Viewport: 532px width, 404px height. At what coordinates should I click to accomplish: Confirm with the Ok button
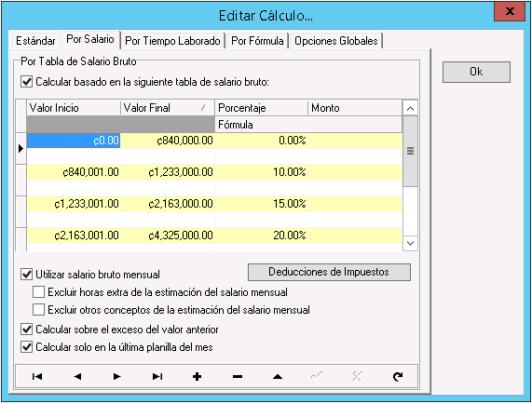pyautogui.click(x=476, y=72)
